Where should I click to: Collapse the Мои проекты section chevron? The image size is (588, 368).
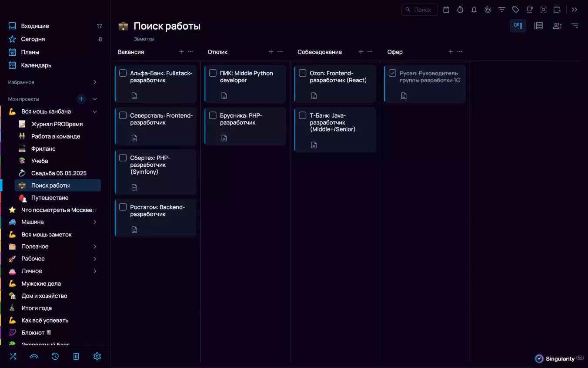point(95,99)
